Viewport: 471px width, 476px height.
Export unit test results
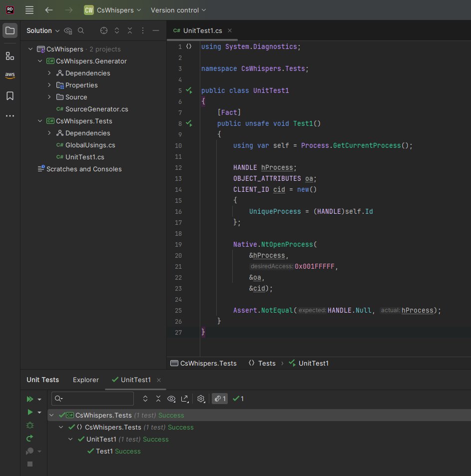click(185, 399)
